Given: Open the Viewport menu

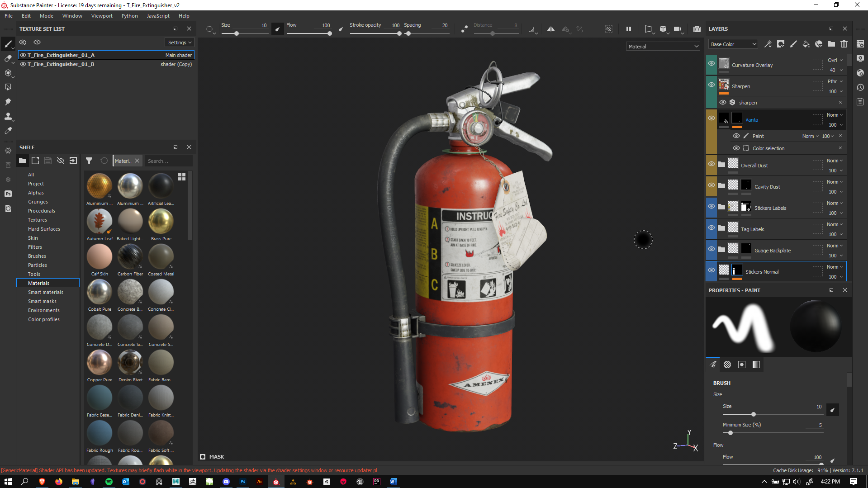Looking at the screenshot, I should click(102, 16).
